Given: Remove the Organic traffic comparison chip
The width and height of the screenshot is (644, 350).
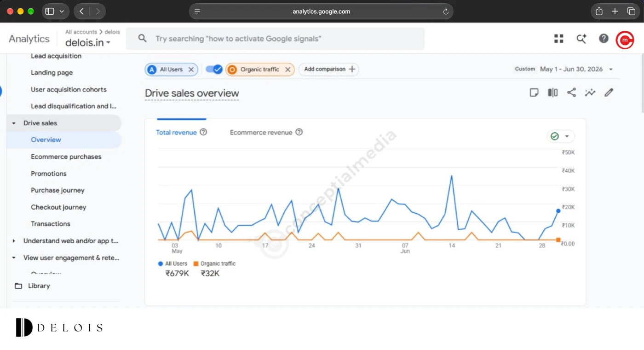Looking at the screenshot, I should 287,70.
